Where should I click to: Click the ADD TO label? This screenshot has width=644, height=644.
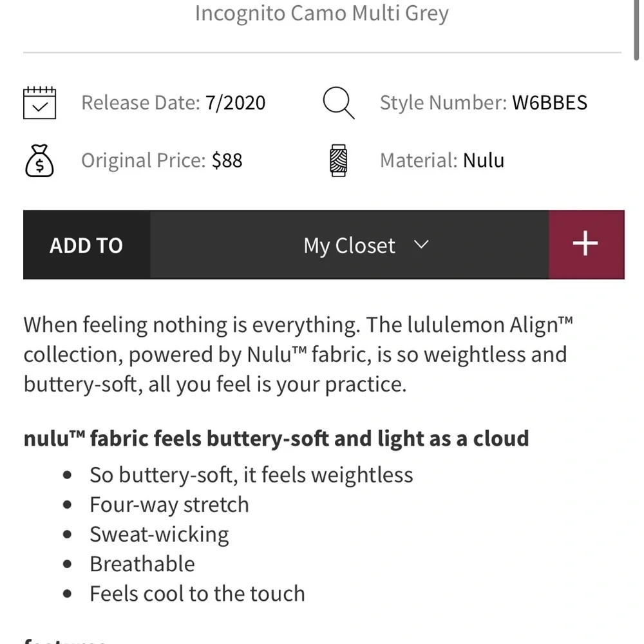tap(86, 245)
